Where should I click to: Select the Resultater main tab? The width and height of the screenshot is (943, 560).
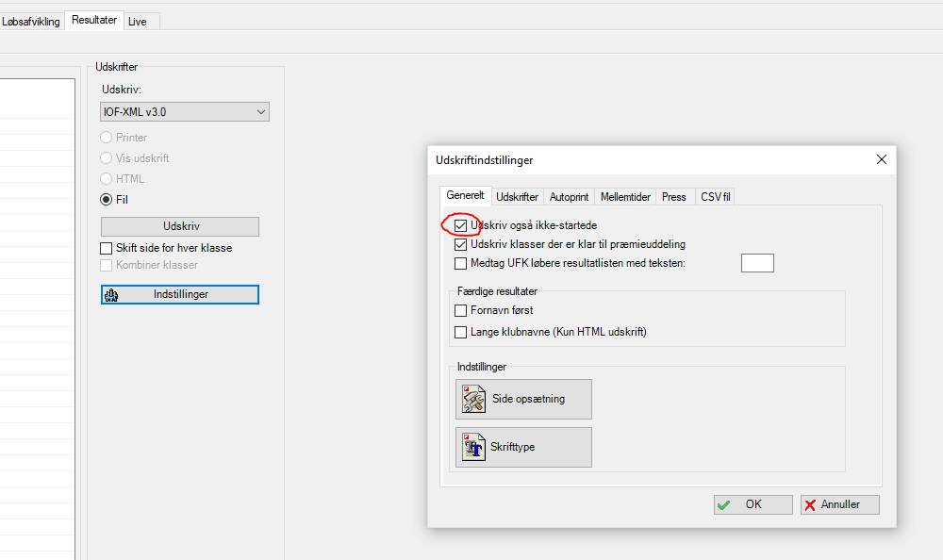(94, 20)
